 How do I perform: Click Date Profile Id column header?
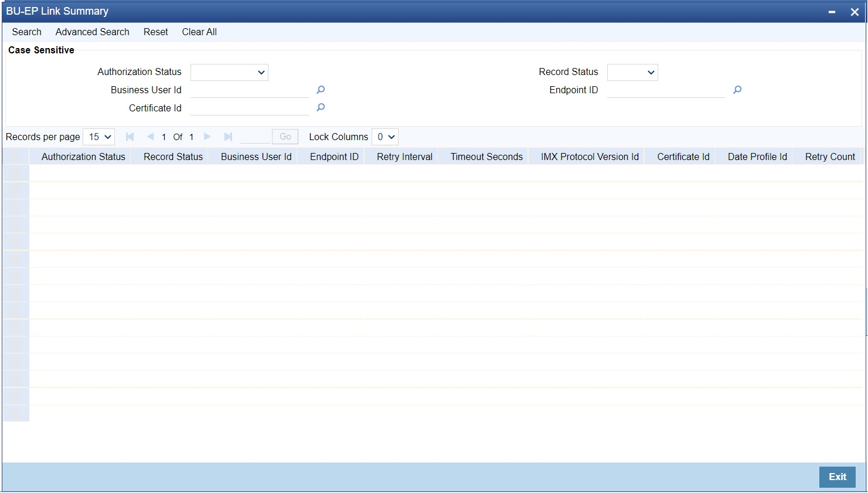point(757,157)
